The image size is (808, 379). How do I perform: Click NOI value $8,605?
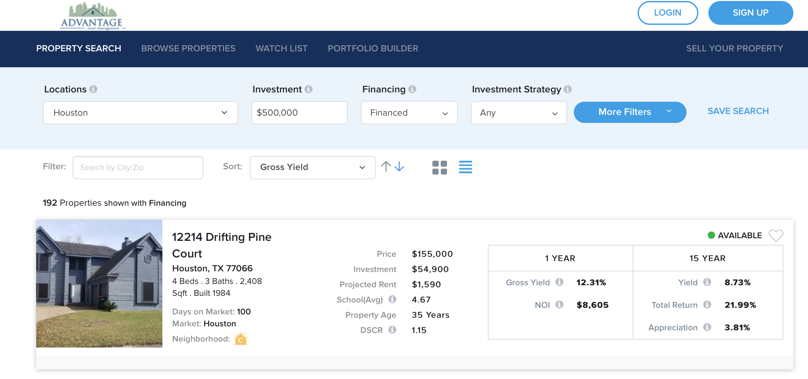(x=592, y=305)
